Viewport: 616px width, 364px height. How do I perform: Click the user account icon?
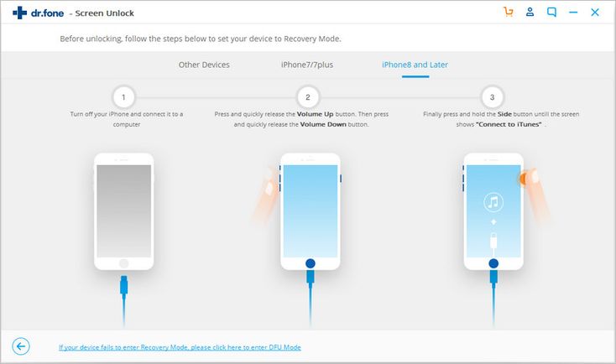coord(530,13)
